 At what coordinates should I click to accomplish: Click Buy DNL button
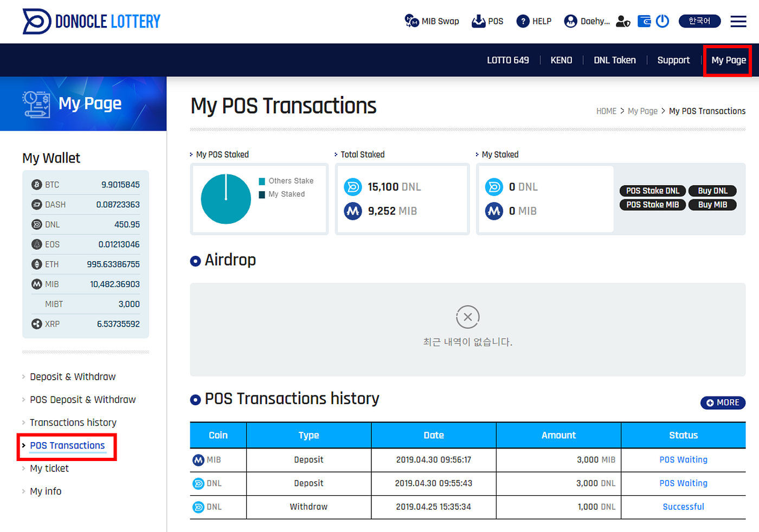pos(712,191)
